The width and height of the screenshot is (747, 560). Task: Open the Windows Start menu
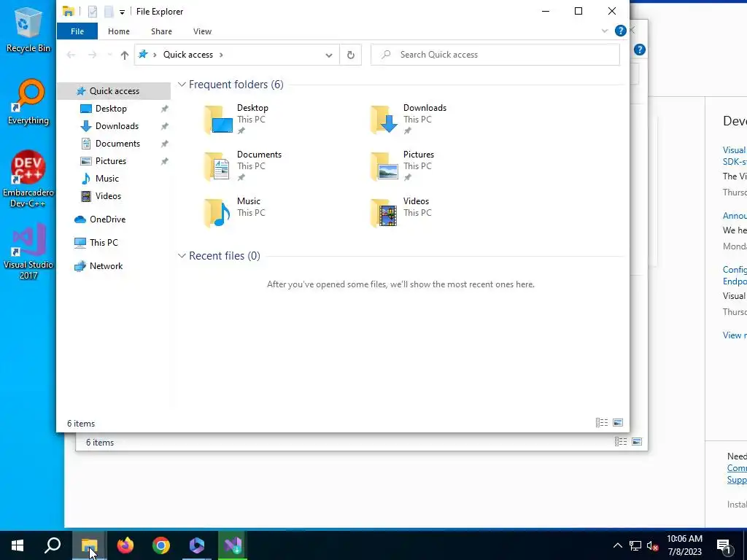click(18, 545)
